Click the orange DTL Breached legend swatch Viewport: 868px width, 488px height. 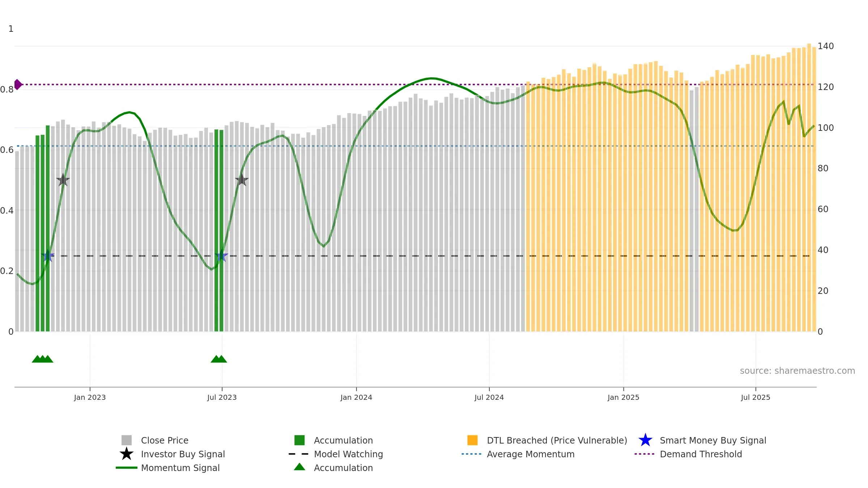[x=472, y=440]
